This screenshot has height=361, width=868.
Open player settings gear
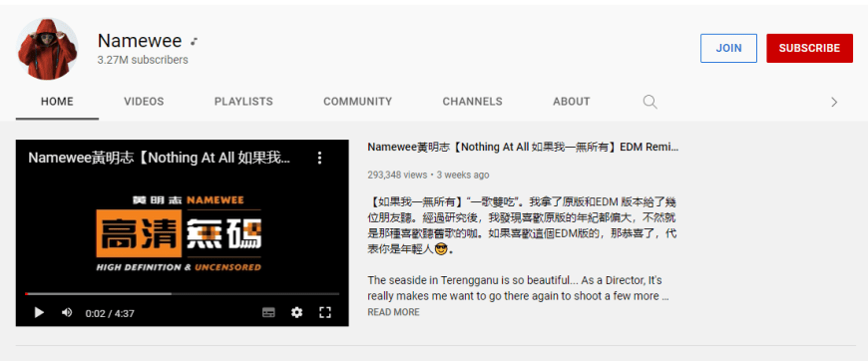tap(296, 313)
